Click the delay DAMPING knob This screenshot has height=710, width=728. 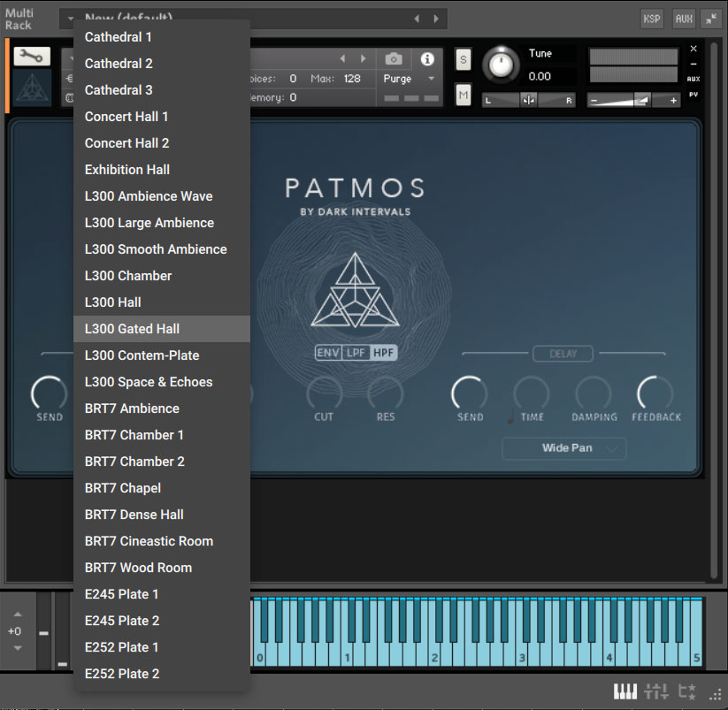tap(594, 394)
